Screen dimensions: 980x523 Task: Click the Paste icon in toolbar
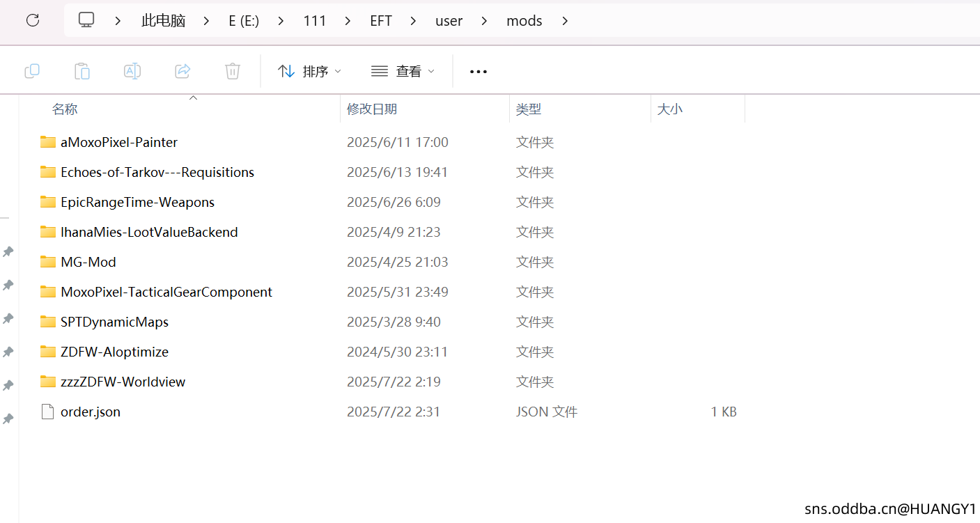tap(82, 71)
